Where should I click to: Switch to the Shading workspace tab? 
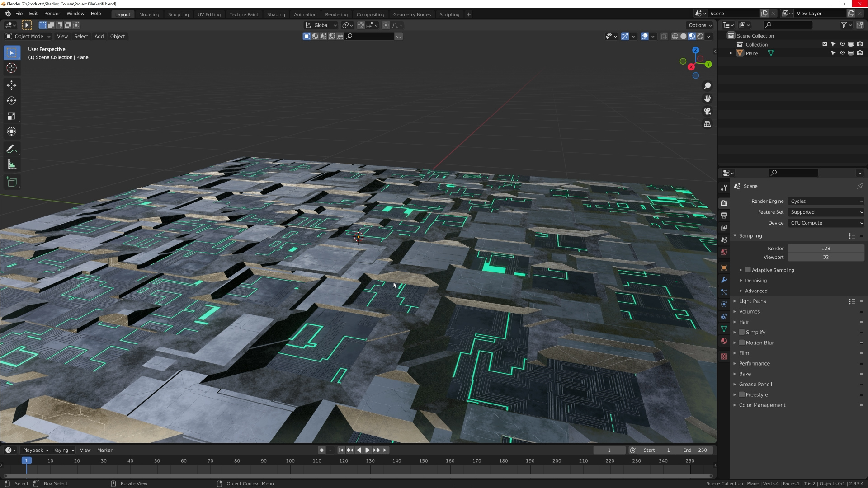276,14
